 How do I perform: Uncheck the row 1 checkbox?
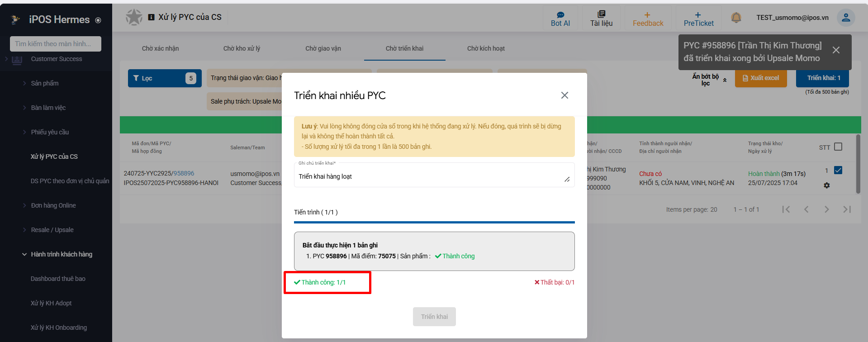tap(838, 171)
